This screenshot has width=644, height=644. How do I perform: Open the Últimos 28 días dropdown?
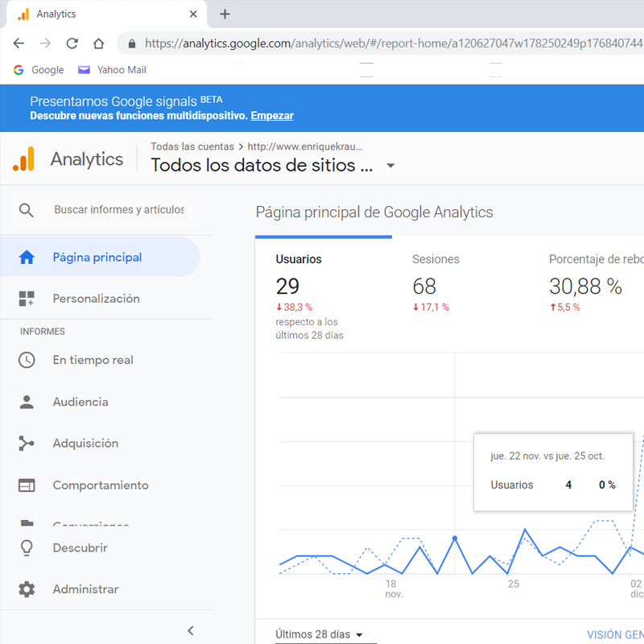(319, 634)
